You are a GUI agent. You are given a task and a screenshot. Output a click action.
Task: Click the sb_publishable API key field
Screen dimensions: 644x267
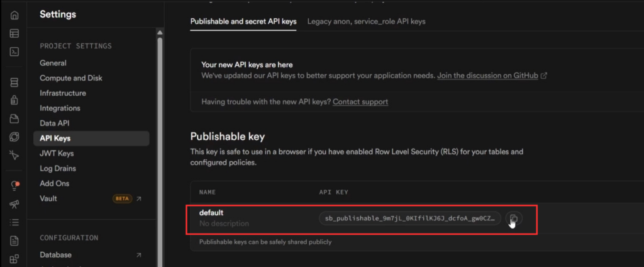pyautogui.click(x=410, y=219)
